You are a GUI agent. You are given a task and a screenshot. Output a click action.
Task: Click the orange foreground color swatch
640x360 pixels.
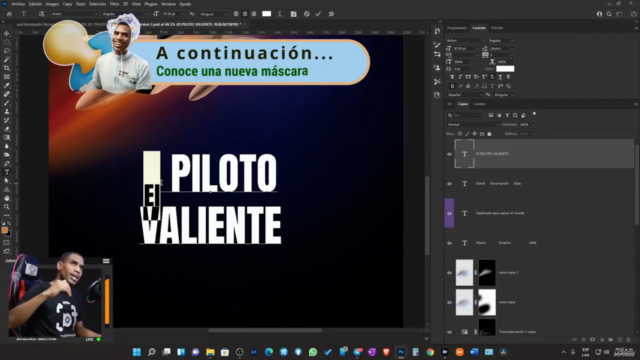coord(5,231)
